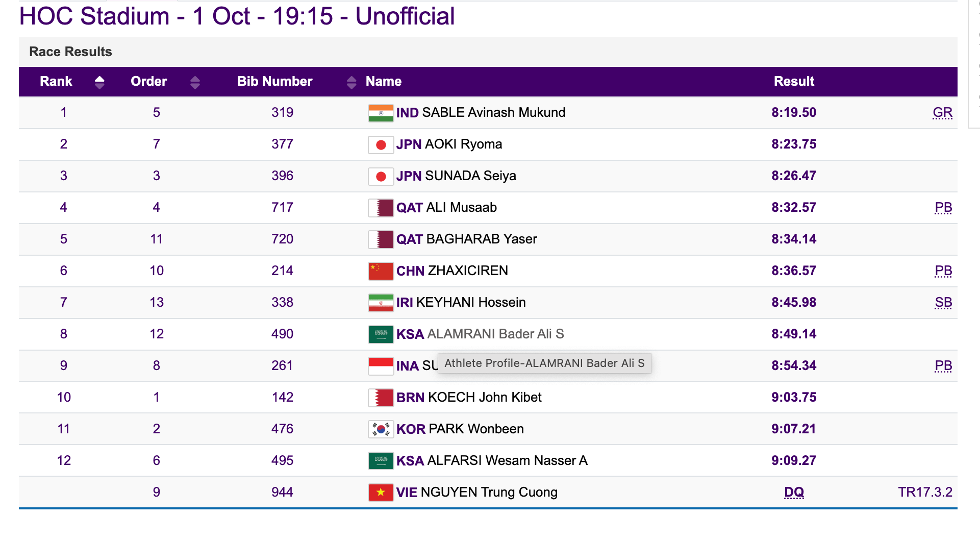Image resolution: width=980 pixels, height=540 pixels.
Task: Click the Vietnam flag icon
Action: click(381, 493)
